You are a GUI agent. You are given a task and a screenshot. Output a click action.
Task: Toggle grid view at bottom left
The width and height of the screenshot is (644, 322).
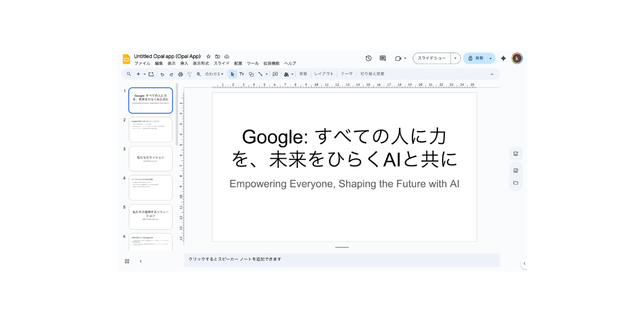click(127, 261)
